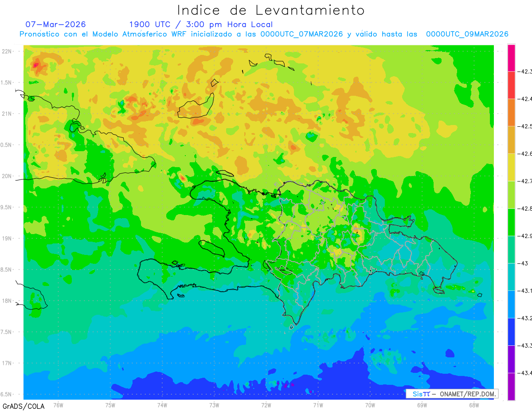This screenshot has height=411, width=532.
Task: Pick the yellow swatch between -42.6 and -42.7
Action: tap(511, 167)
